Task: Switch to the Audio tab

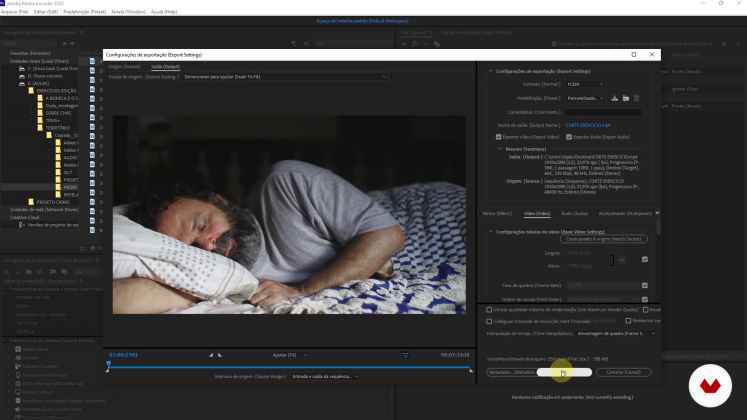Action: (x=574, y=213)
